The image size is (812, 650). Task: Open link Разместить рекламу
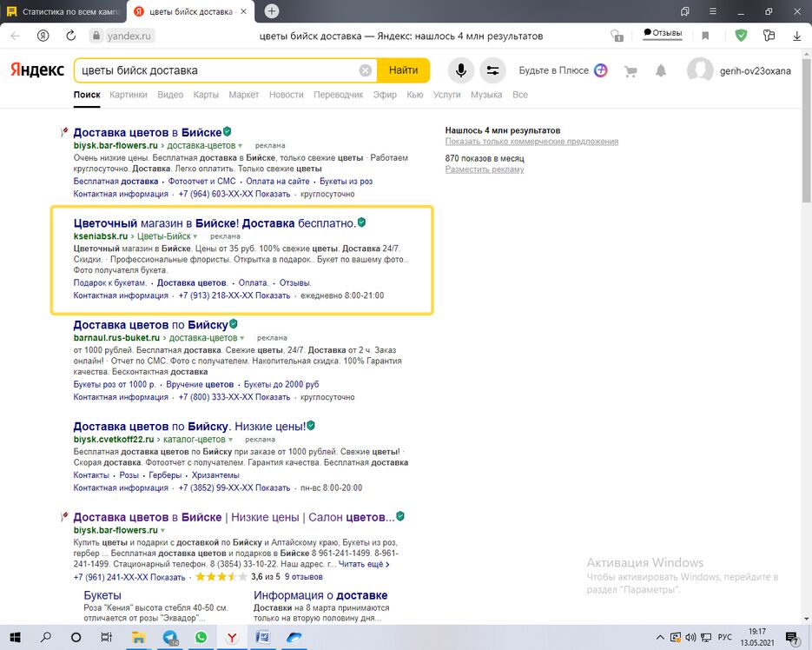(485, 169)
